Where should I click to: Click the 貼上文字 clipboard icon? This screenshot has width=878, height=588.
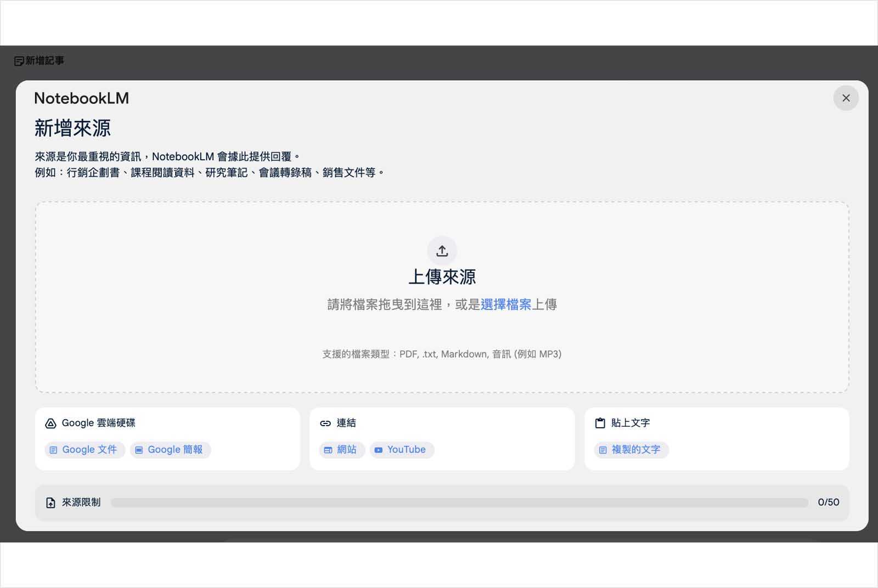600,423
